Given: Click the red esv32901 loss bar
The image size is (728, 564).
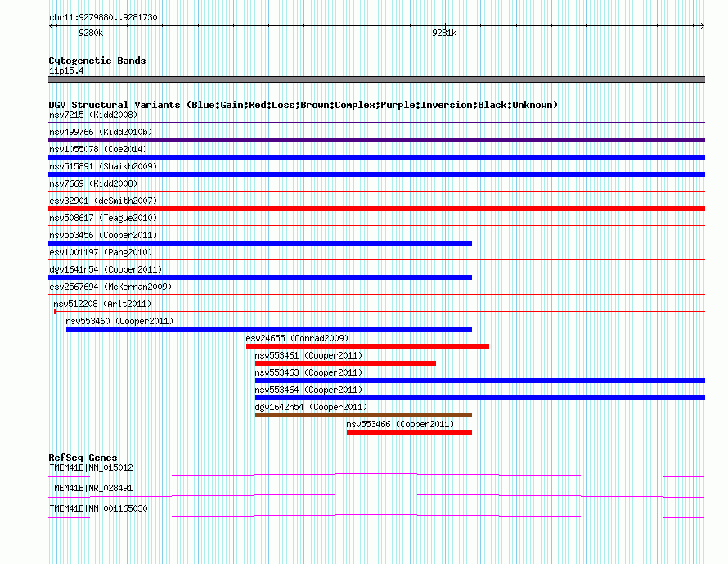Looking at the screenshot, I should pyautogui.click(x=376, y=209).
